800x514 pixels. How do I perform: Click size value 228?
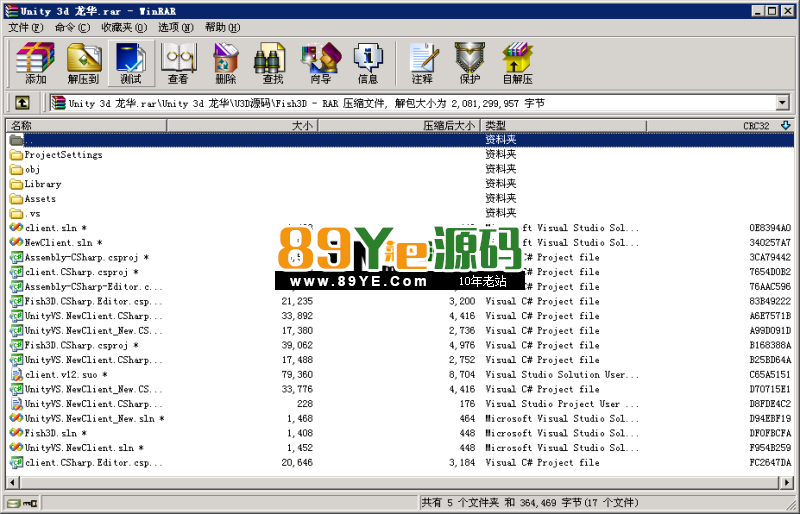(x=305, y=404)
